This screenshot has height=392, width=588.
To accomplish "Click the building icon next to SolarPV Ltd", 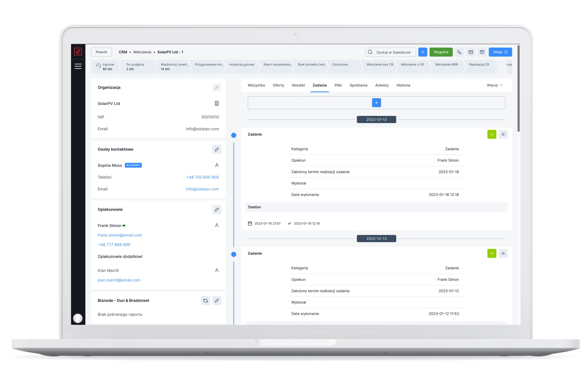I will [217, 103].
